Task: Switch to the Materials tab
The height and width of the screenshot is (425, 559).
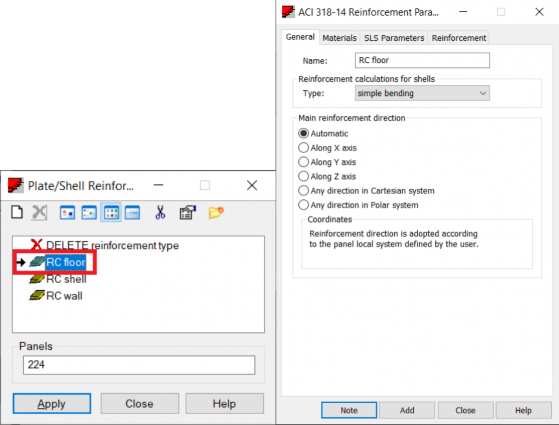Action: pos(339,38)
